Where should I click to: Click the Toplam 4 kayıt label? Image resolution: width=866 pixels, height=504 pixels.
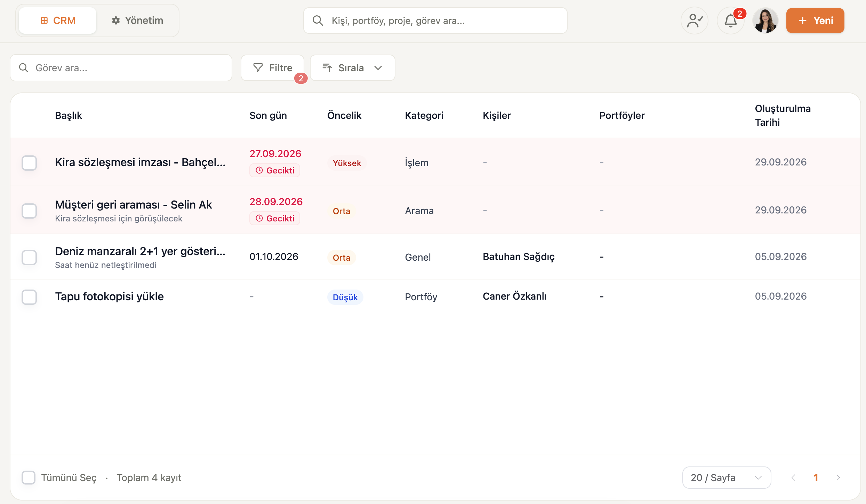tap(149, 478)
